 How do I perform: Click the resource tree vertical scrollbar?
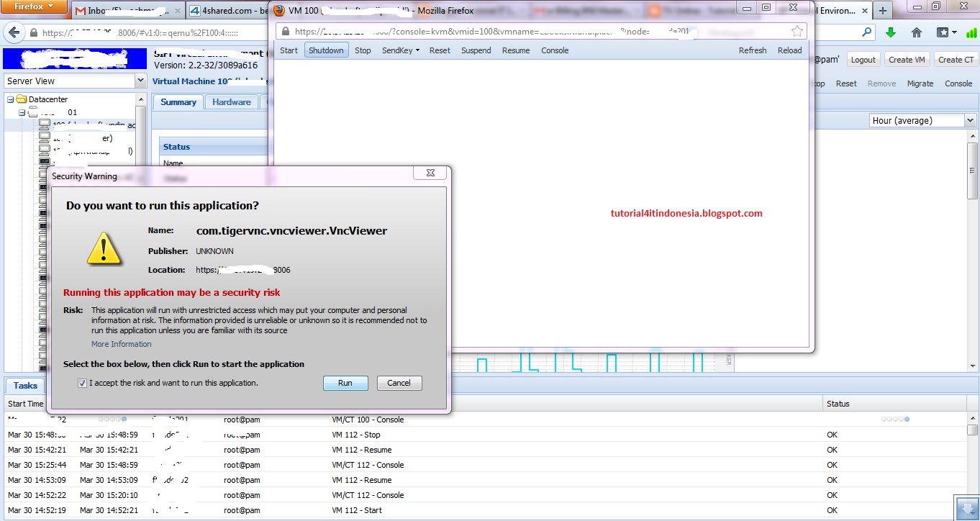point(141,137)
